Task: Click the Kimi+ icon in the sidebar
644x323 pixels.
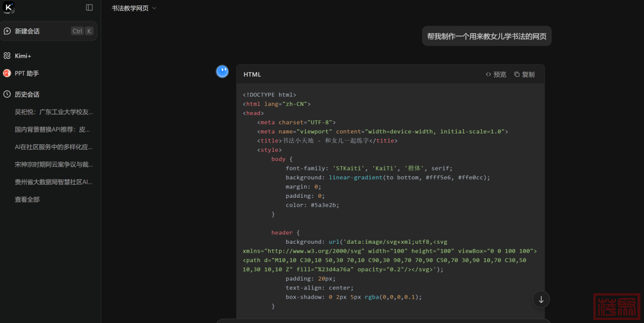Action: [7, 55]
